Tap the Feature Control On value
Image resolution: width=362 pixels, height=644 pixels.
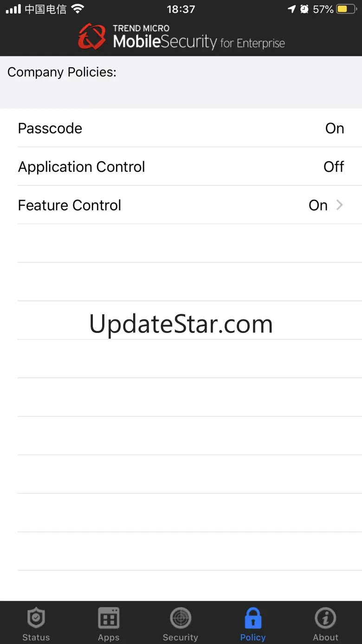point(318,205)
